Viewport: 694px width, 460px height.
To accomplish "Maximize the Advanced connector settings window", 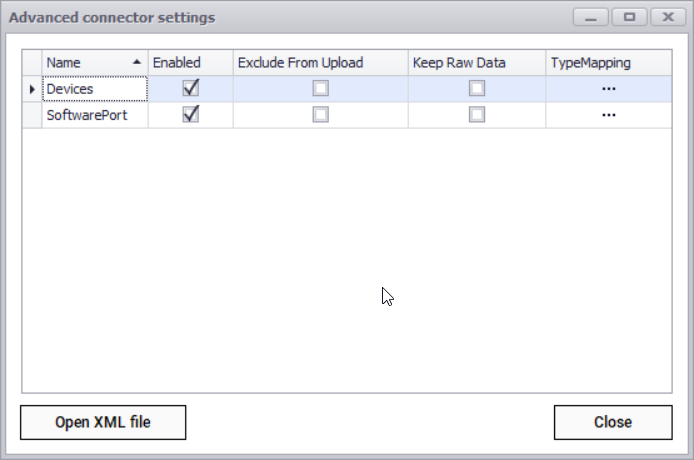I will (629, 17).
